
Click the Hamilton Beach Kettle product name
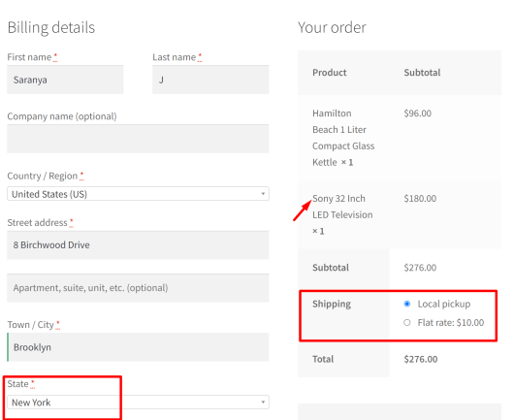click(x=343, y=138)
